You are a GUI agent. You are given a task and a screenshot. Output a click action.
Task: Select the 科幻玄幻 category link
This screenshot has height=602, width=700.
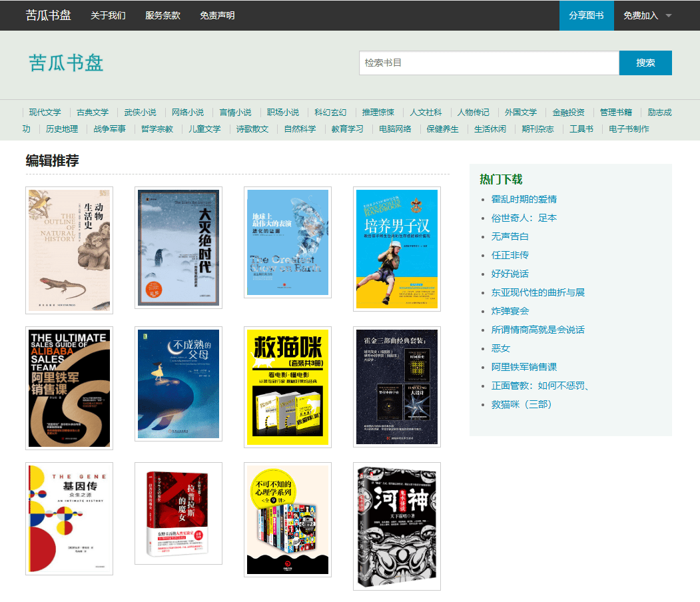point(330,113)
